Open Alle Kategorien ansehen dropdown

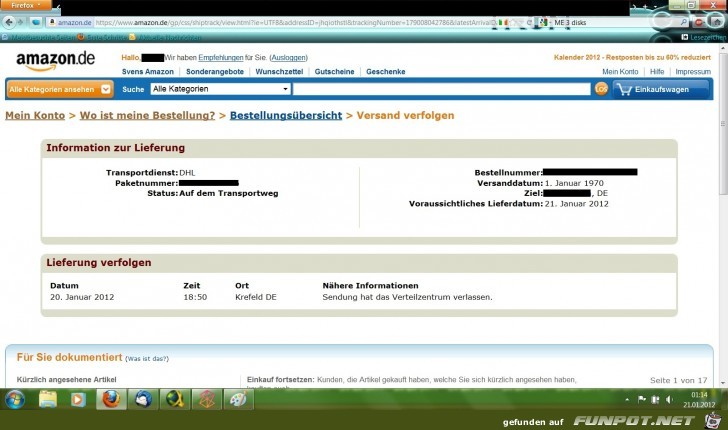click(60, 89)
